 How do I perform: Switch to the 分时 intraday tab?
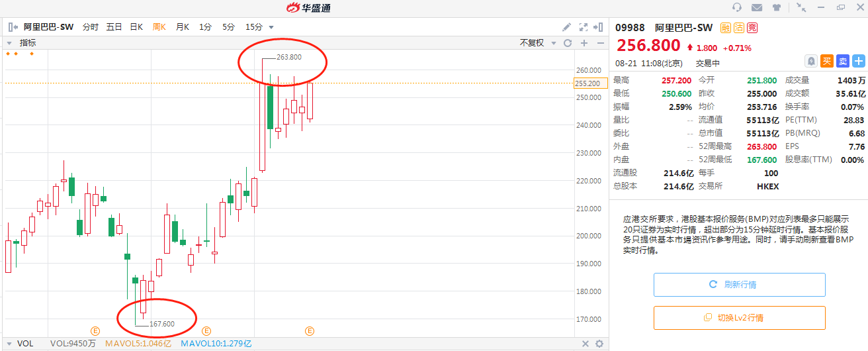click(91, 27)
